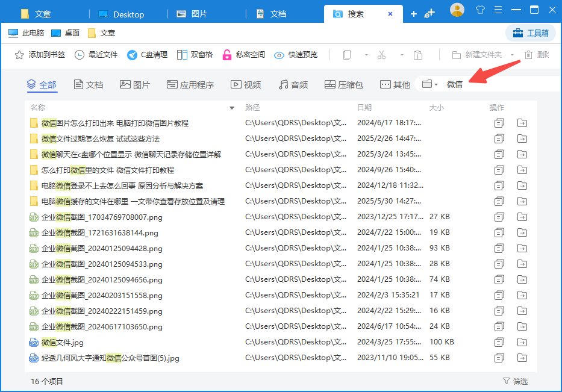The image size is (562, 392).
Task: Click the shirt-shaped skin icon
Action: [x=480, y=10]
